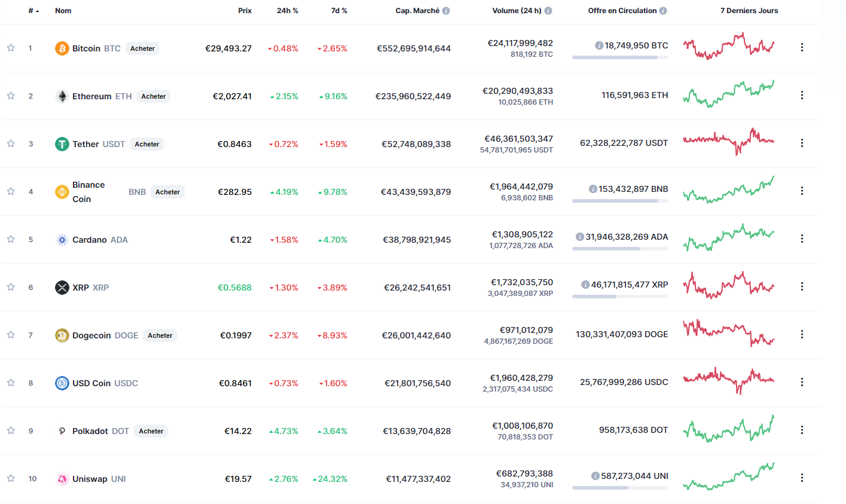Click Acheter button next to Binance Coin
This screenshot has width=846, height=504.
(x=167, y=192)
